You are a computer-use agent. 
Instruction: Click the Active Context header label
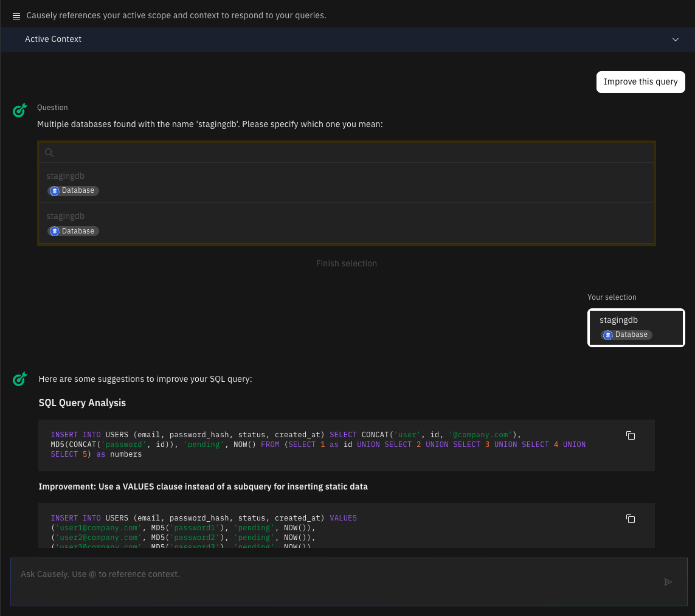pos(54,39)
